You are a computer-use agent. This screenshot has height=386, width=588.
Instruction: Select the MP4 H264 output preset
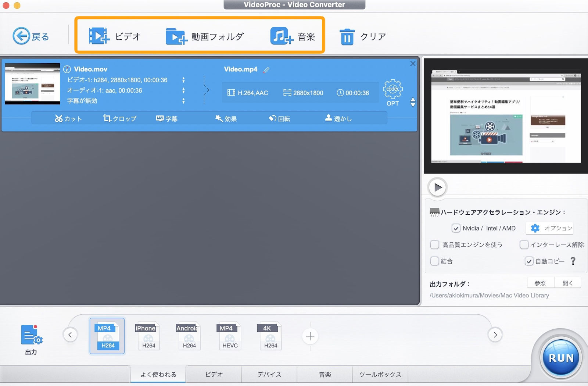[107, 336]
